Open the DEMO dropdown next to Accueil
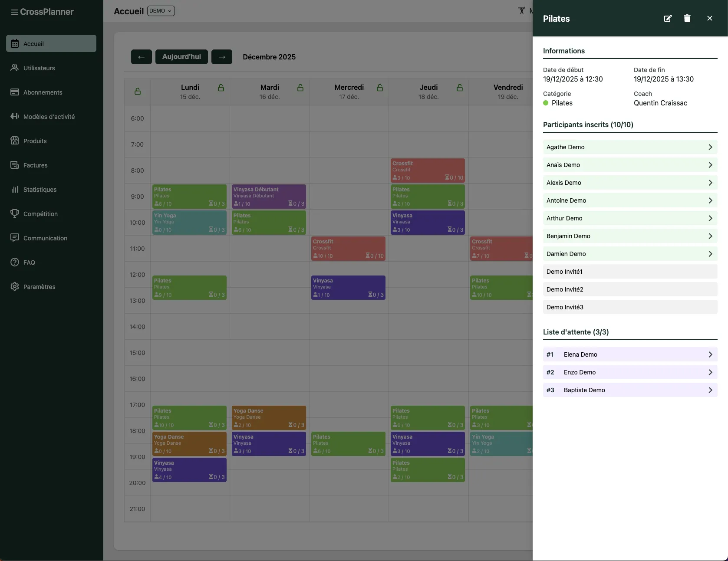Image resolution: width=728 pixels, height=561 pixels. [161, 11]
